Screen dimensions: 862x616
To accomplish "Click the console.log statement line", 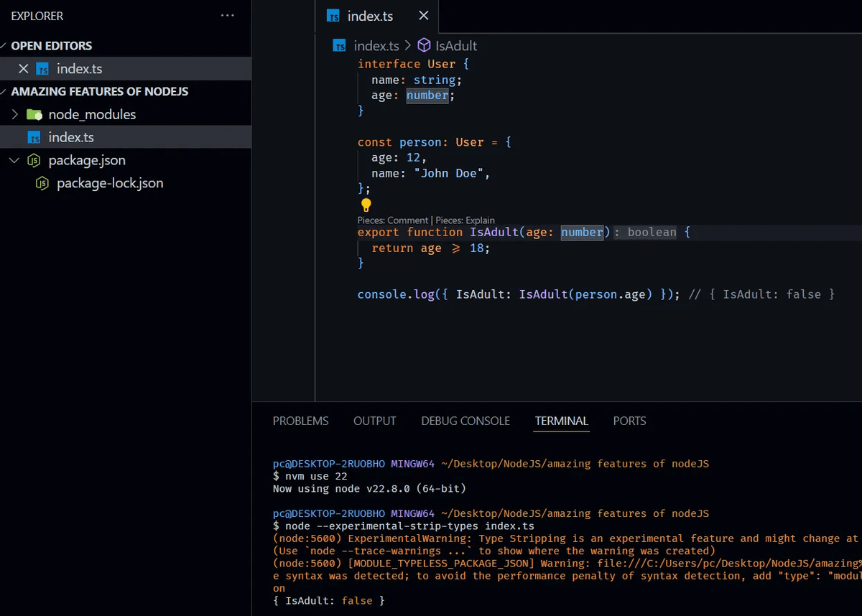I will (519, 294).
